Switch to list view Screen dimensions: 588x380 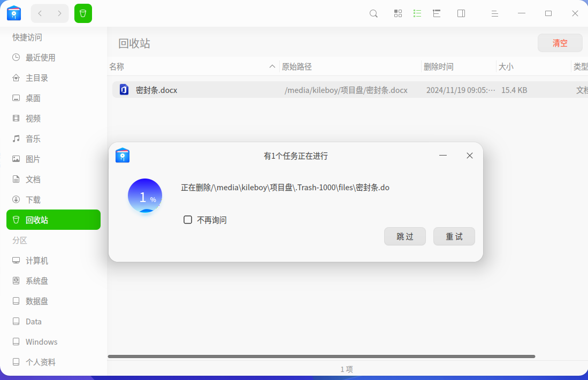417,13
